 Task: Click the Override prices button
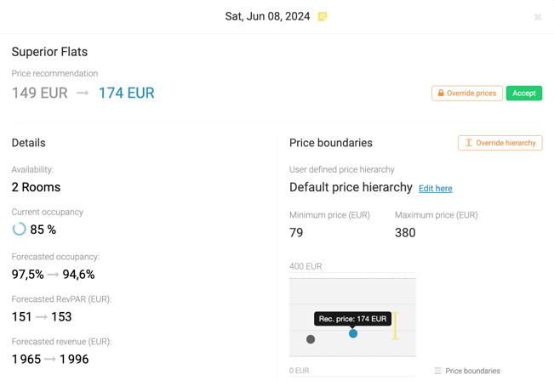pyautogui.click(x=466, y=94)
